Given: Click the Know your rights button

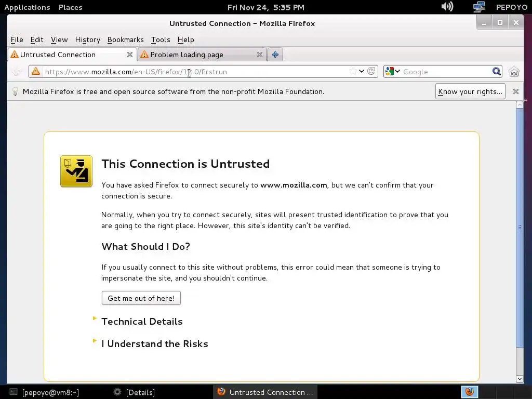Looking at the screenshot, I should [x=470, y=91].
